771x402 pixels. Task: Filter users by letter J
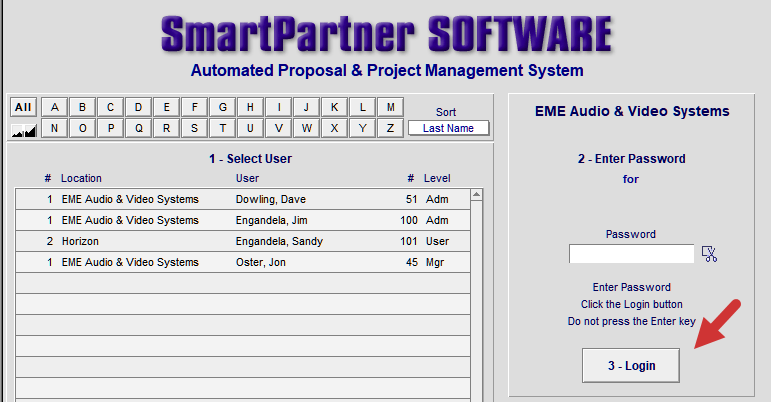point(307,107)
